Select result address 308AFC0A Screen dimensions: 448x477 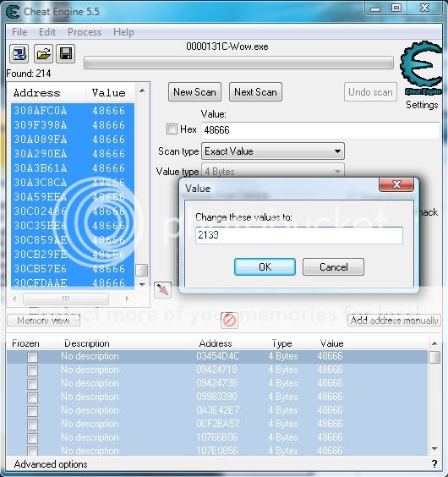[x=40, y=111]
